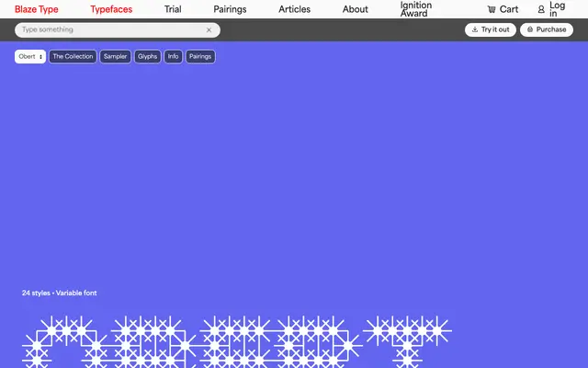Jump to the Sampler section
This screenshot has width=588, height=368.
pyautogui.click(x=115, y=57)
